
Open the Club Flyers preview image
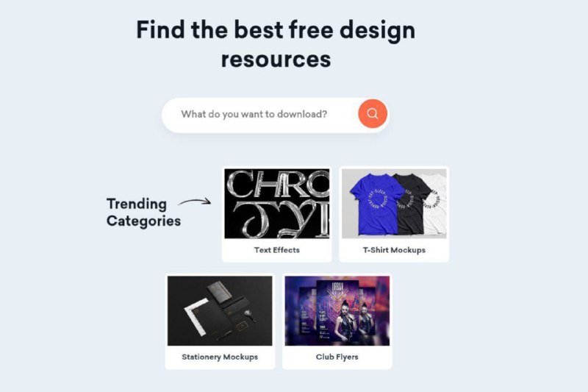[x=337, y=310]
